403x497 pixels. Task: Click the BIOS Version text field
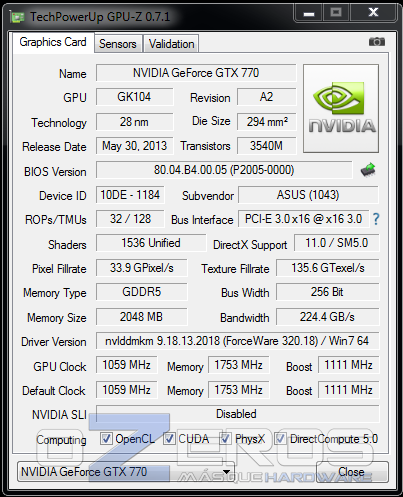click(224, 170)
